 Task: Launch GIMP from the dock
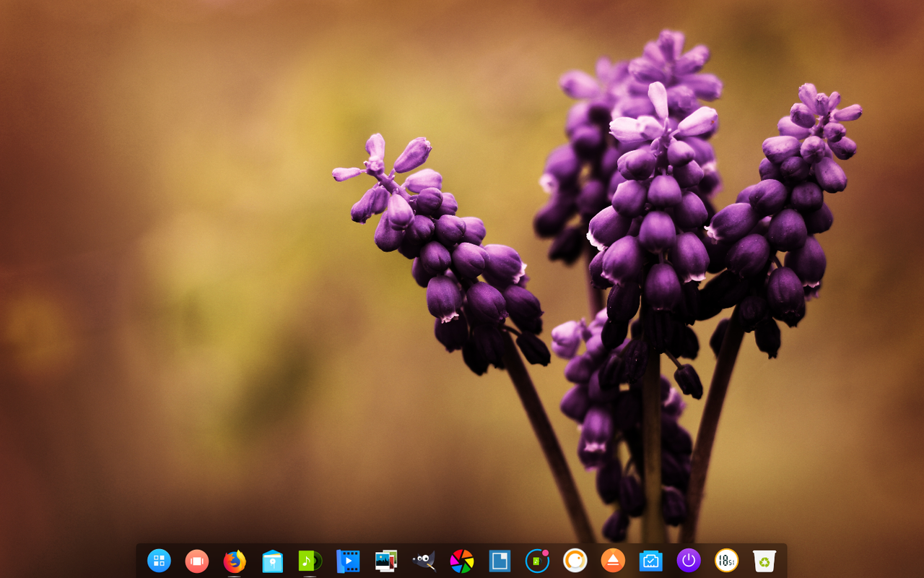tap(424, 561)
